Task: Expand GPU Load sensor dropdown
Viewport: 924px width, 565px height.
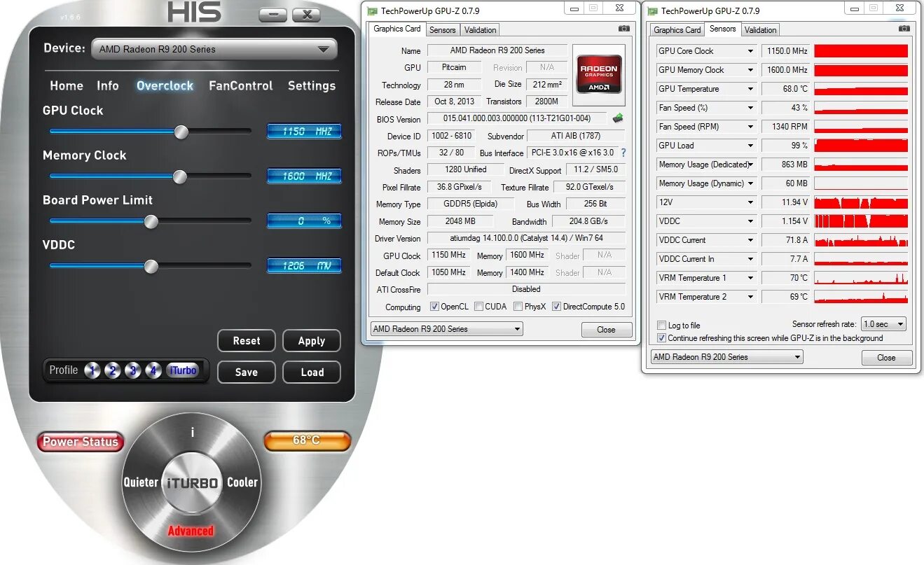Action: coord(750,146)
